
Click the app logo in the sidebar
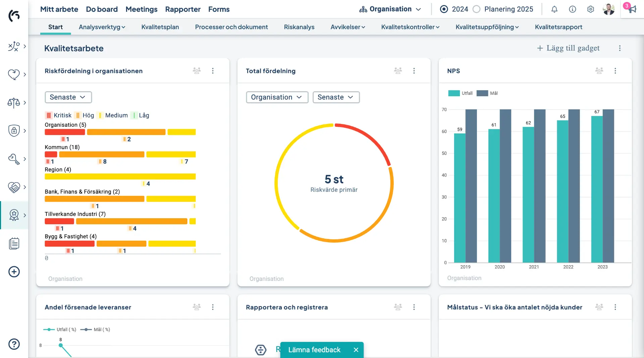tap(14, 15)
